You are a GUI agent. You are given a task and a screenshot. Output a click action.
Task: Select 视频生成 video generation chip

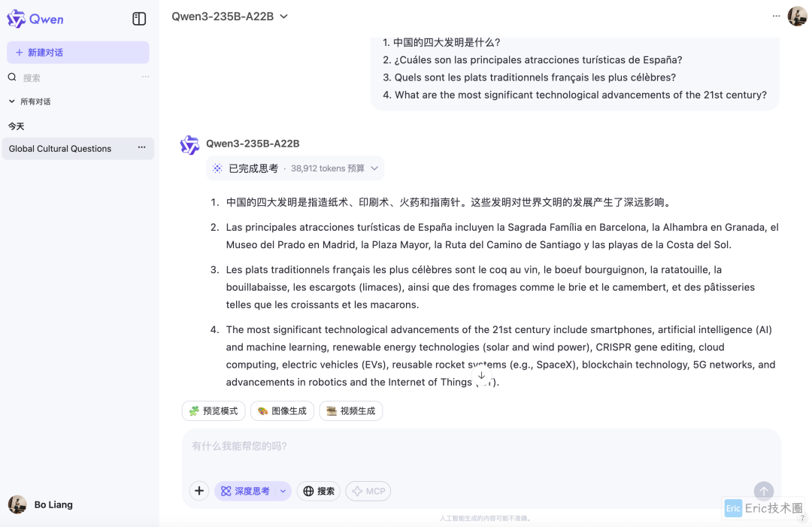[351, 410]
